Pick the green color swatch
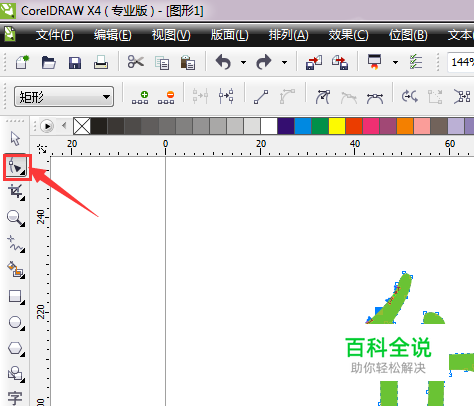The width and height of the screenshot is (474, 406). (320, 126)
